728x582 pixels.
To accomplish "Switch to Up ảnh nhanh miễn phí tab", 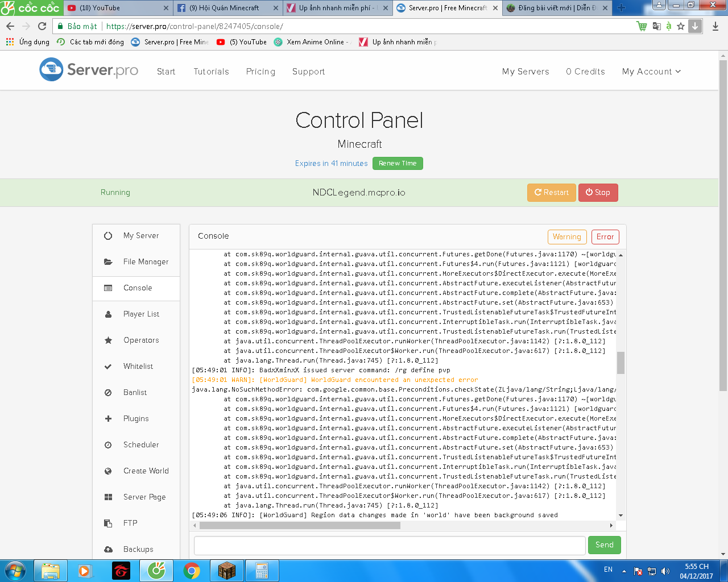I will point(336,8).
